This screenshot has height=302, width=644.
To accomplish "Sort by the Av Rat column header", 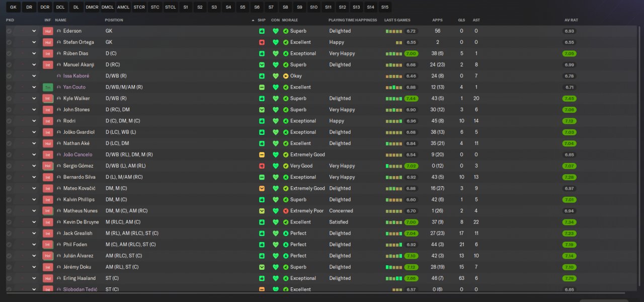I will (571, 20).
